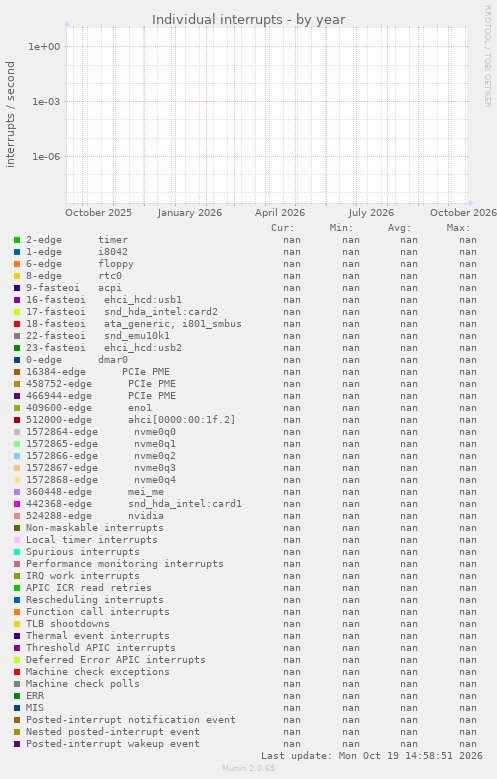Select the magenta swatch for 442368-edge snd_hda_intel:card1
The image size is (497, 779).
pyautogui.click(x=17, y=504)
